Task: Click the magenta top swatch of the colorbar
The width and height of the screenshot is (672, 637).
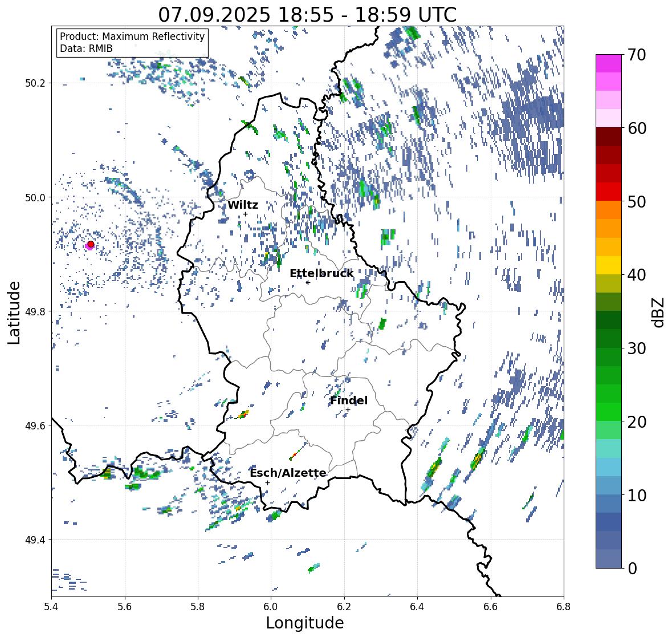Action: click(x=609, y=63)
